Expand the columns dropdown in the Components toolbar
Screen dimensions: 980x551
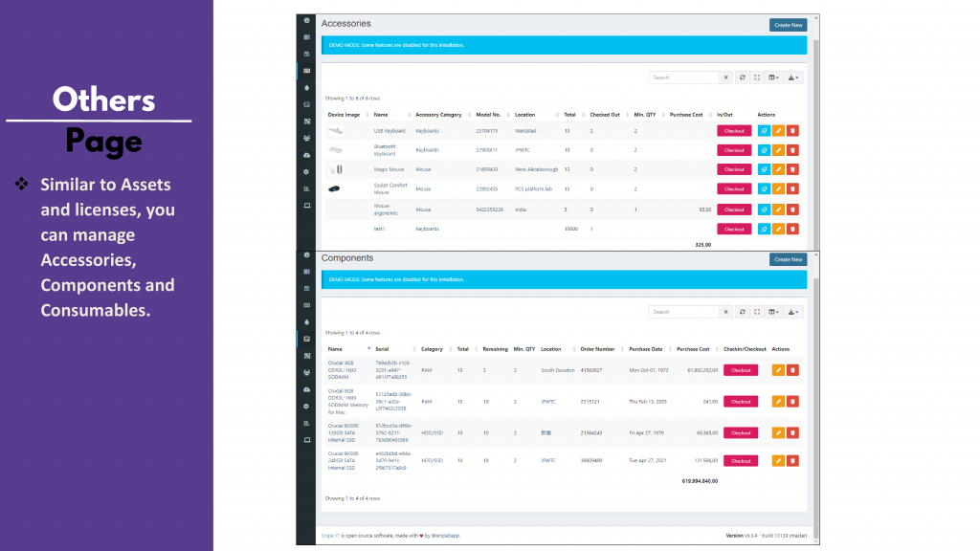click(773, 312)
